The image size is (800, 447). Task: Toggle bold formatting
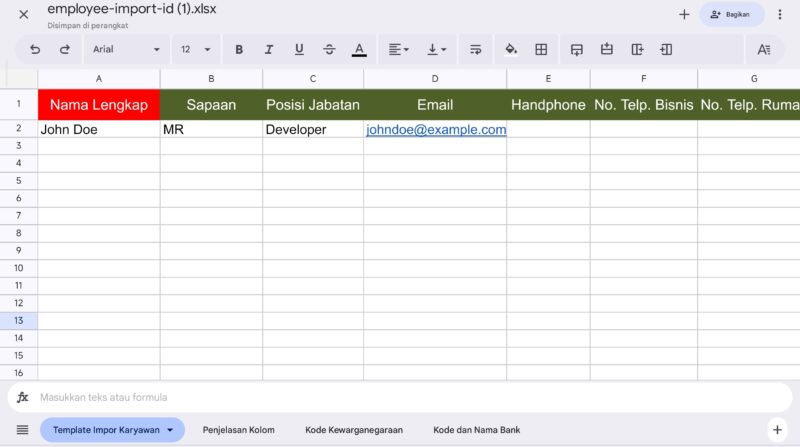[239, 49]
